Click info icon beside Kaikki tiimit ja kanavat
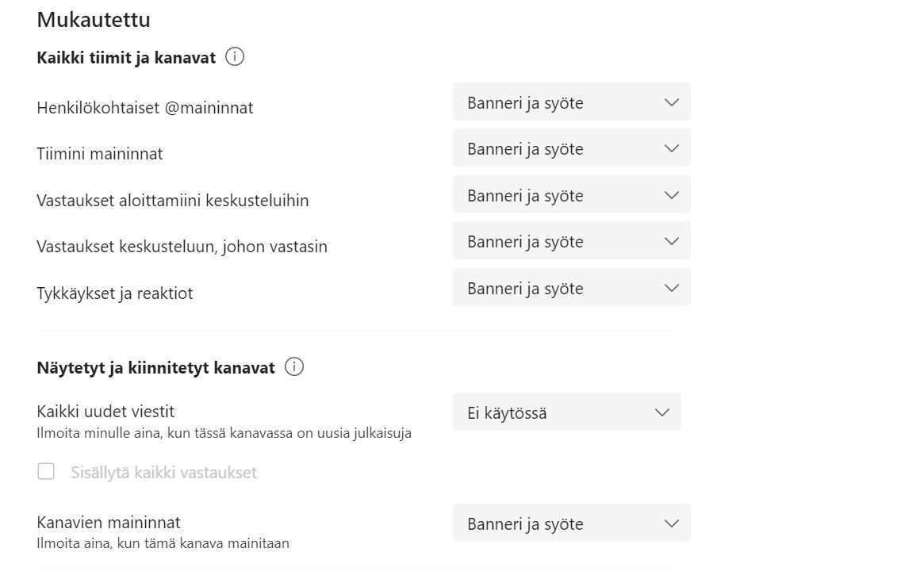 [x=235, y=57]
